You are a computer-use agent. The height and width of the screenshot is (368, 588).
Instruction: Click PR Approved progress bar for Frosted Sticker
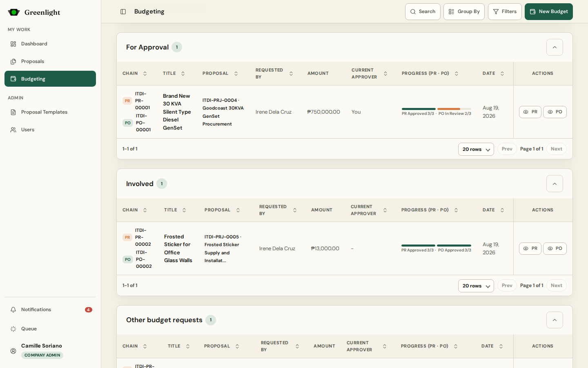click(x=418, y=246)
